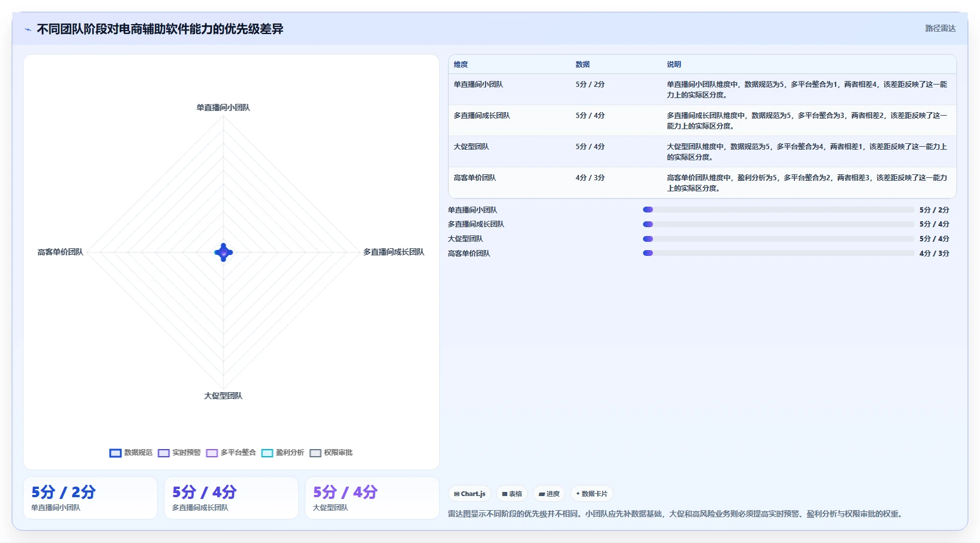Image resolution: width=980 pixels, height=543 pixels.
Task: Click the small icon before the panel title
Action: click(28, 29)
